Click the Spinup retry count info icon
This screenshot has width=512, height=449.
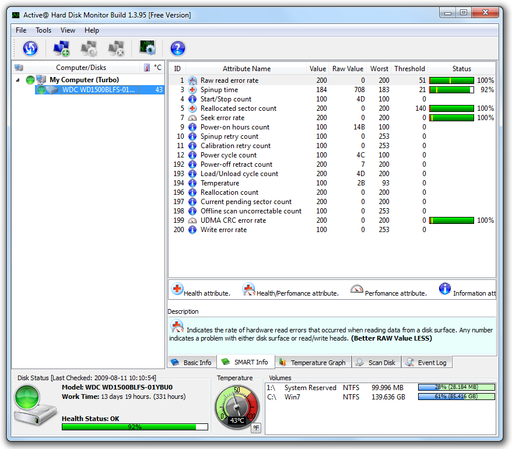click(x=192, y=136)
